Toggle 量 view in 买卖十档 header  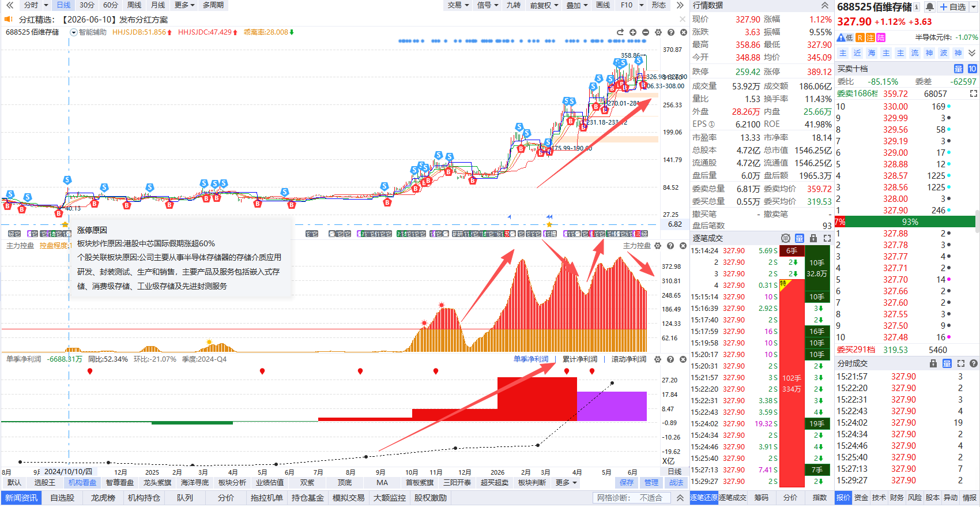[959, 69]
